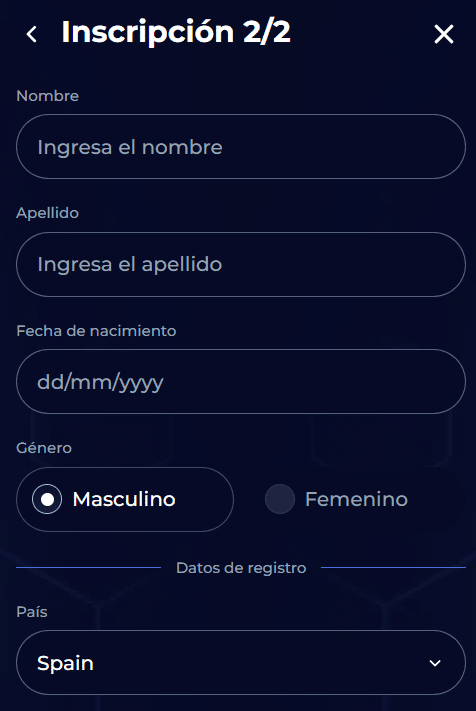
Task: Focus the Ingresa el nombre field
Action: coord(241,146)
